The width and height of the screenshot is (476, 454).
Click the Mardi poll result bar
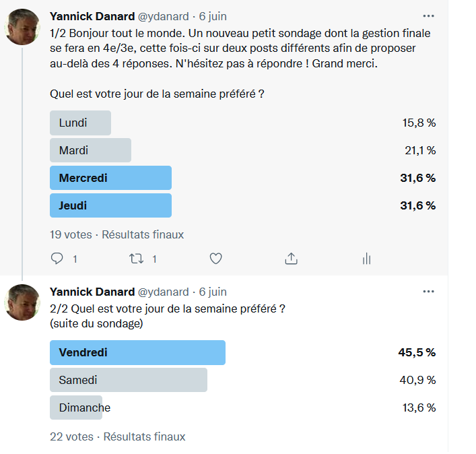click(90, 150)
